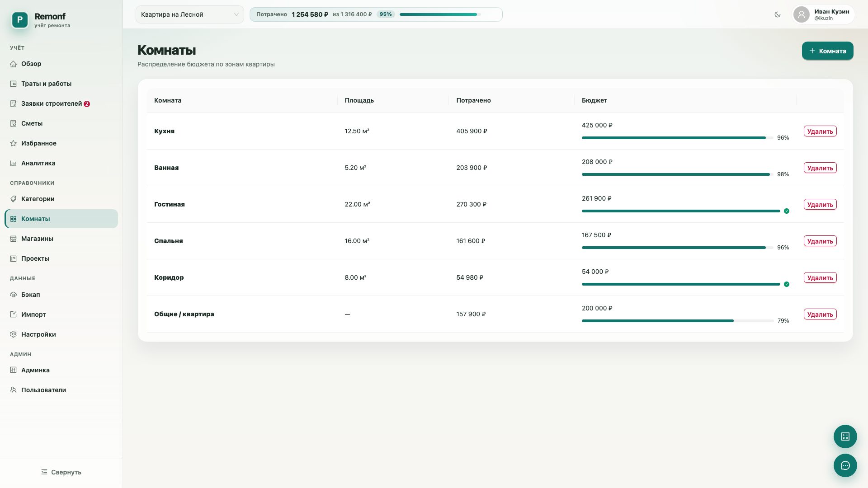Click the Пользователи people icon
This screenshot has width=868, height=488.
pyautogui.click(x=14, y=390)
